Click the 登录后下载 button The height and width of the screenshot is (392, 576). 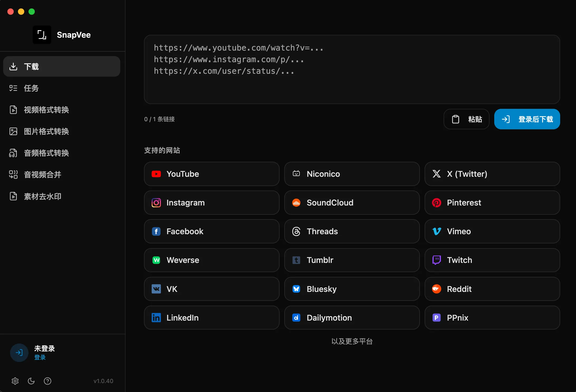[527, 119]
